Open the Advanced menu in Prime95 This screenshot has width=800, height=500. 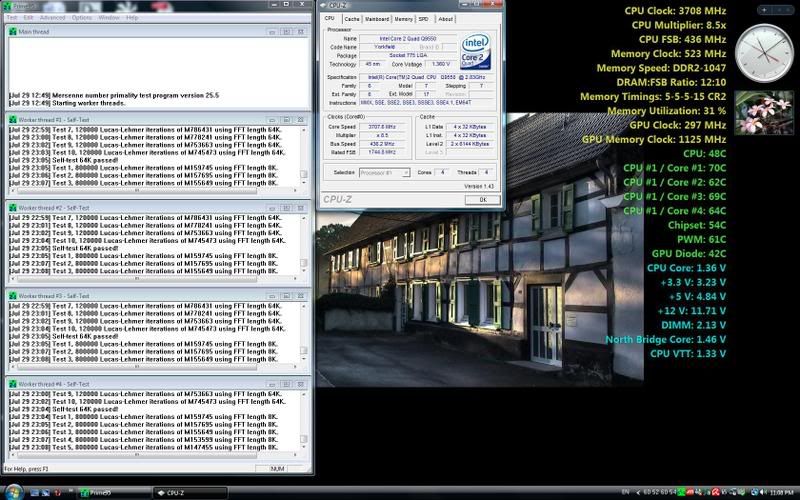[x=53, y=17]
